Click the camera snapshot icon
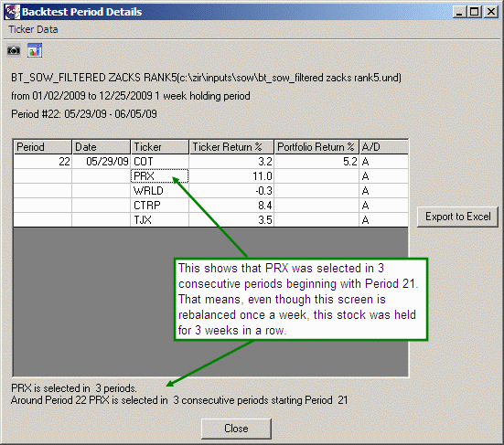Viewport: 504px width, 445px height. coord(14,50)
